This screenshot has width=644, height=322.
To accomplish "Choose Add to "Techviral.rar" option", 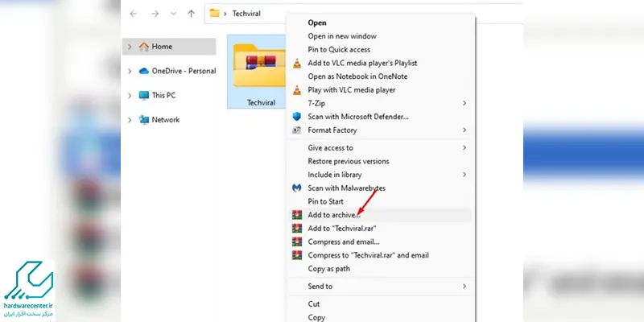I will click(341, 229).
